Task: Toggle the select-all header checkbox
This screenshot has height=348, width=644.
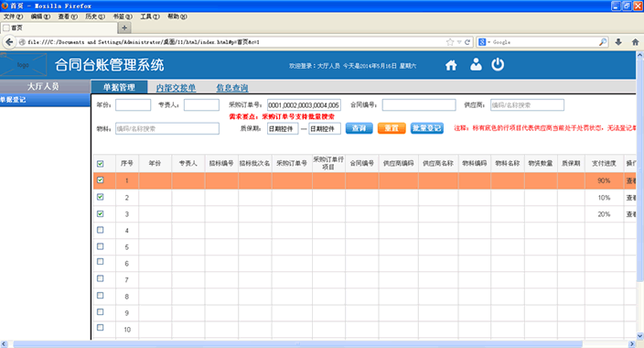Action: point(101,164)
